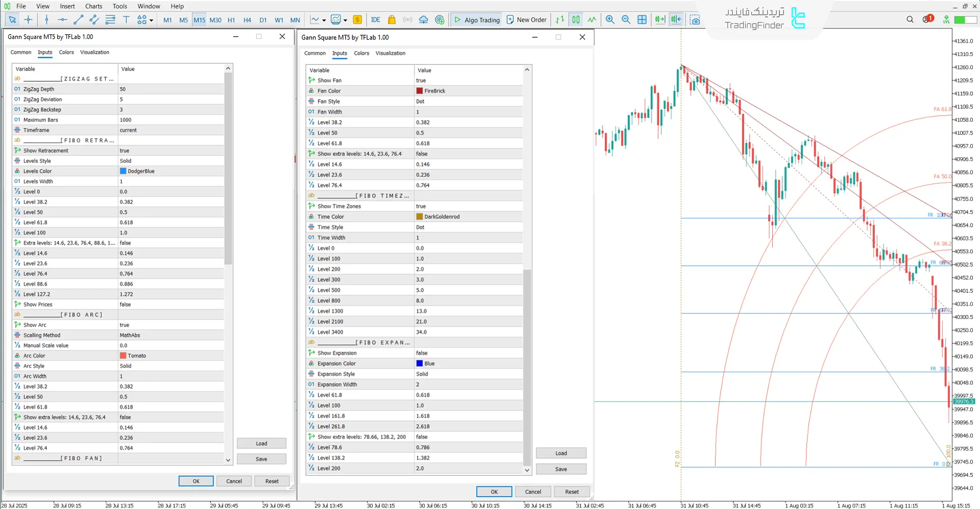Take a chart screenshot with the camera icon
This screenshot has height=509, width=980.
point(695,19)
